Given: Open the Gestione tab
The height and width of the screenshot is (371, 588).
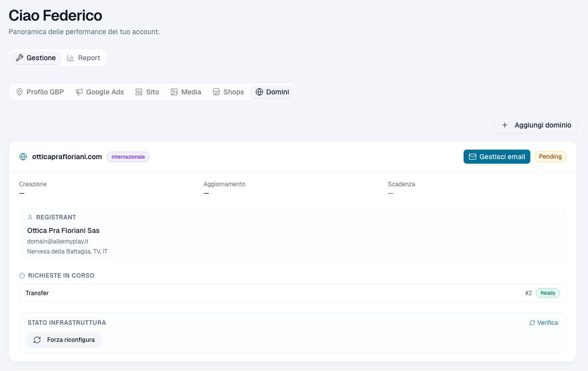Looking at the screenshot, I should coord(36,58).
